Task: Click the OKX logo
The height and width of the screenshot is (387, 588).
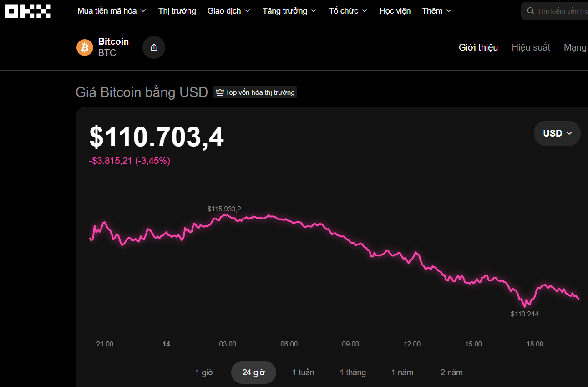Action: tap(27, 11)
